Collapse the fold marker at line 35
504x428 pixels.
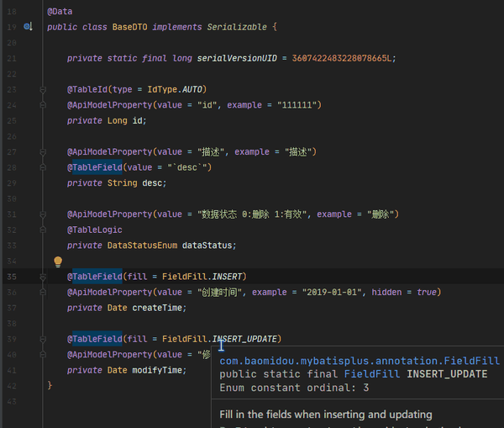click(43, 277)
